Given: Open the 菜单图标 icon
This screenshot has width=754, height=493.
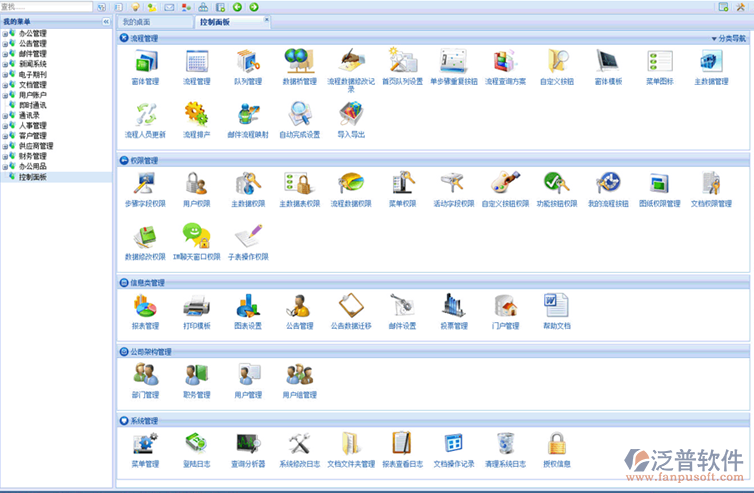Looking at the screenshot, I should (x=660, y=62).
